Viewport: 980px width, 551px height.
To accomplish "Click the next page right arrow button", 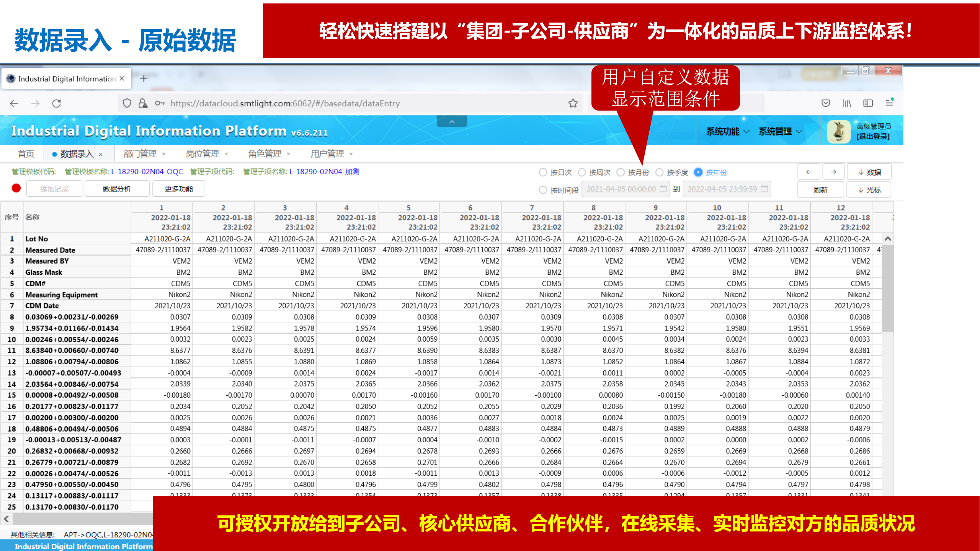I will (x=833, y=172).
